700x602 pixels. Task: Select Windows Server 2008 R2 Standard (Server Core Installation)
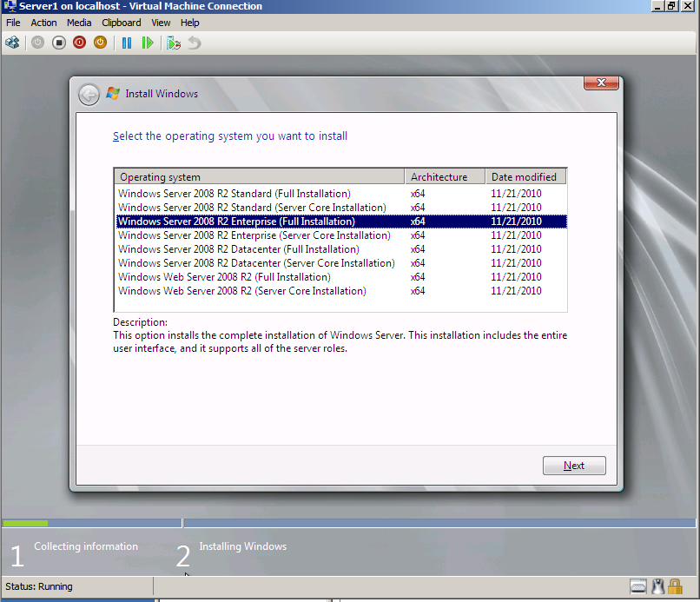coord(341,208)
